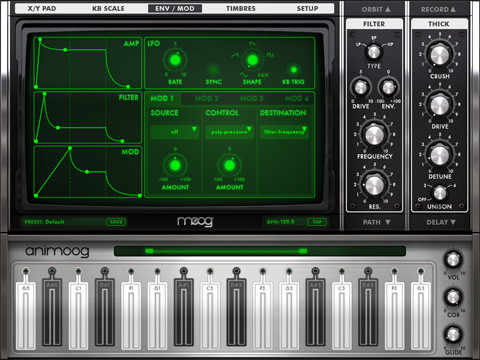Image resolution: width=480 pixels, height=360 pixels.
Task: Click the FILTER DRIVE knob
Action: pos(360,87)
